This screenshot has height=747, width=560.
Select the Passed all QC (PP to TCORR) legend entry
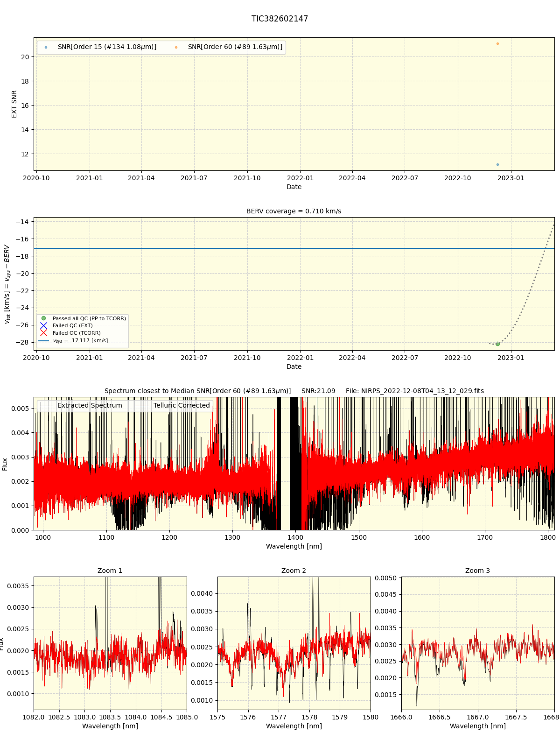83,318
